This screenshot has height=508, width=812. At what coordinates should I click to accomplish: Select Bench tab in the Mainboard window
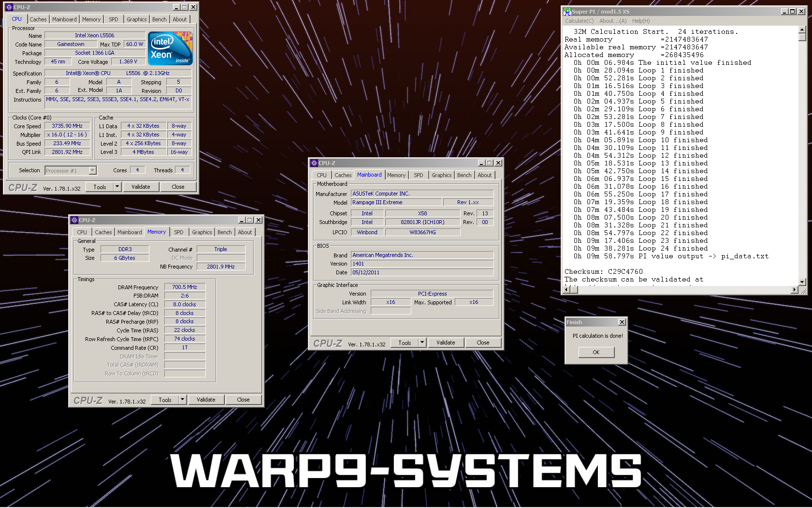[x=464, y=175]
